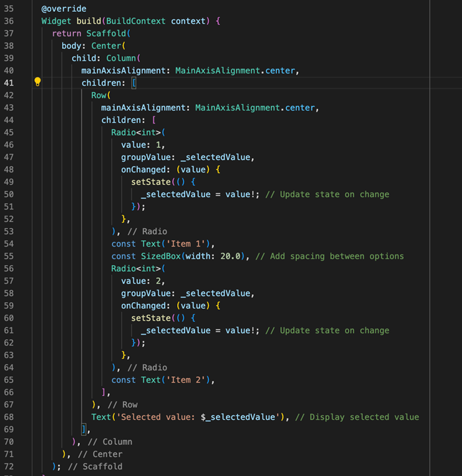Click the 'Item 1' string literal

pyautogui.click(x=186, y=244)
